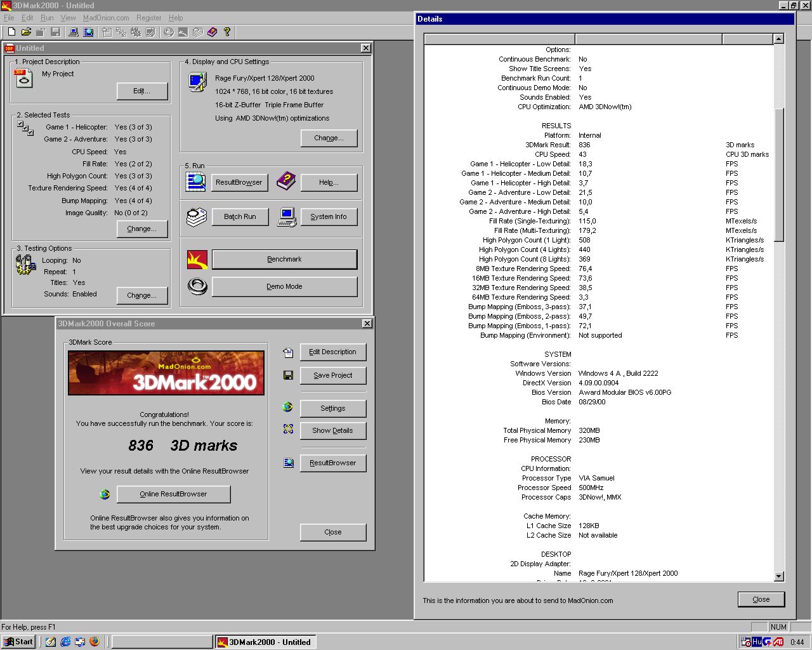Click the Start button
The height and width of the screenshot is (650, 812).
(x=18, y=642)
